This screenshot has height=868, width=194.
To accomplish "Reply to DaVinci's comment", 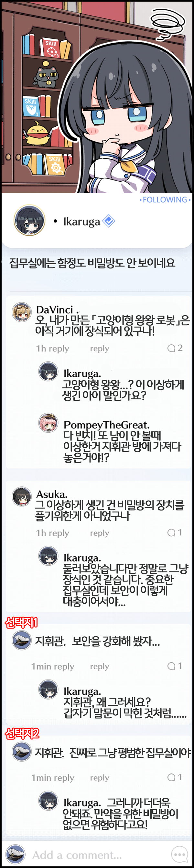I will 100,348.
